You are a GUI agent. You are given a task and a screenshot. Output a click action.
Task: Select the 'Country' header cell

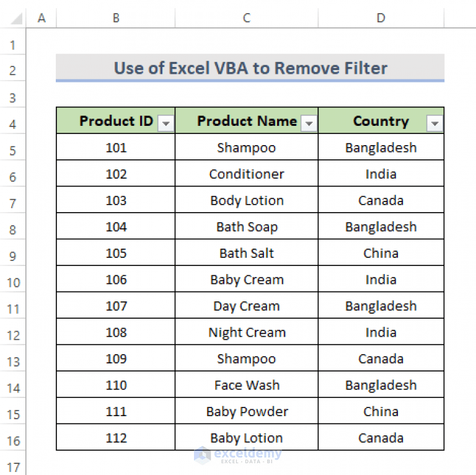coord(381,120)
